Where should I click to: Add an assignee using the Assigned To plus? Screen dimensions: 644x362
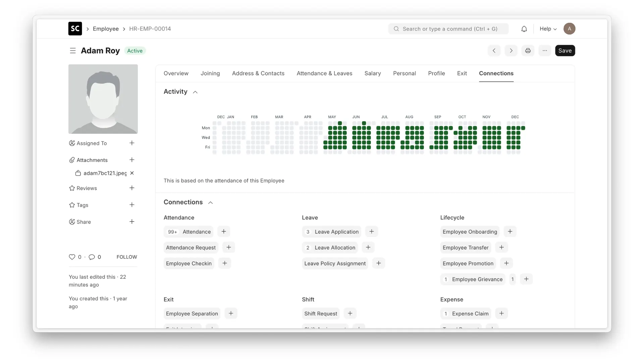click(132, 143)
